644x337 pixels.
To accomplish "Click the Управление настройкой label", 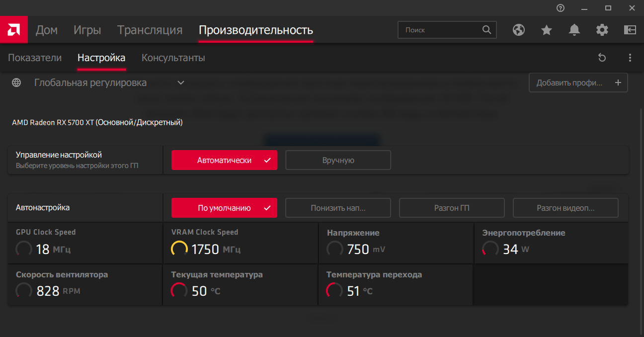I will [59, 155].
